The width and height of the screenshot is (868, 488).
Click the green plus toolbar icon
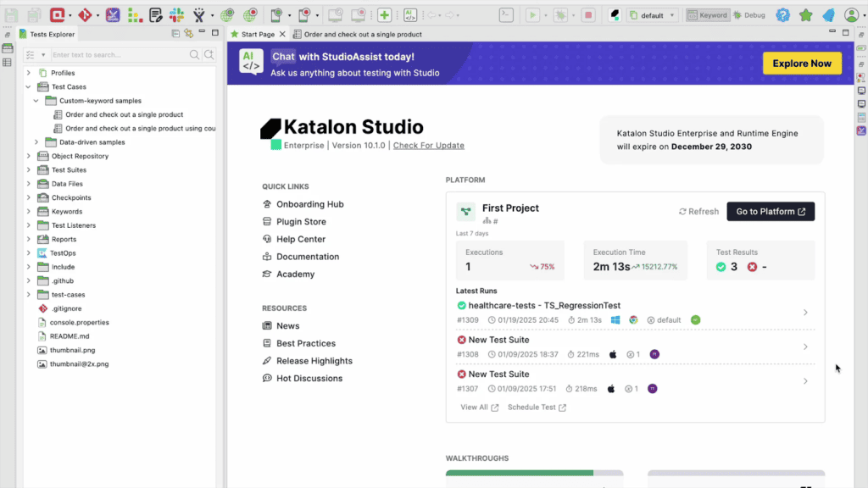(x=384, y=15)
